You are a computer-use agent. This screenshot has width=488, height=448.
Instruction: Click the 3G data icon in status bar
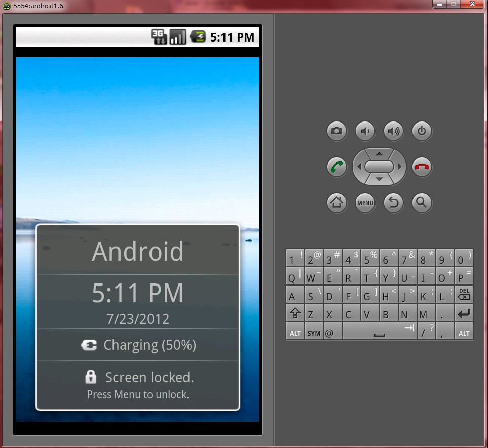pyautogui.click(x=159, y=36)
